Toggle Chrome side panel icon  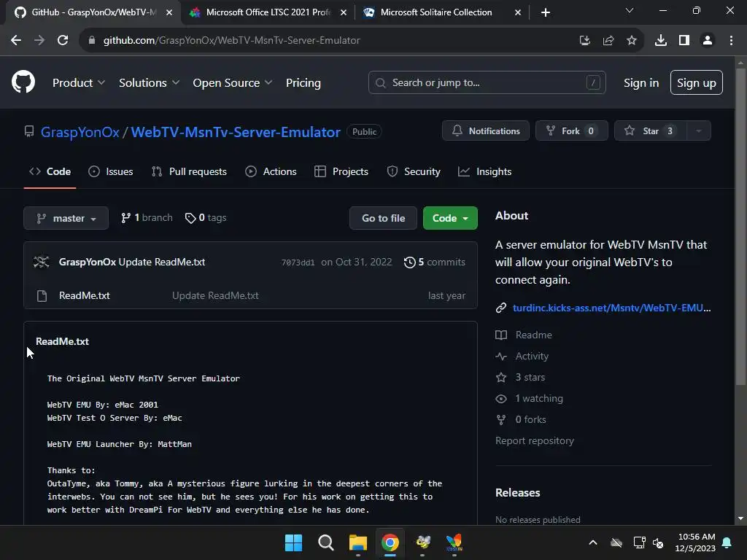(684, 41)
